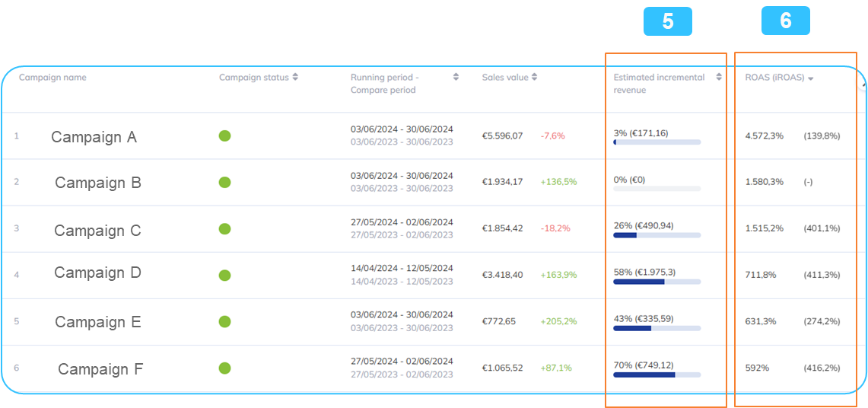This screenshot has height=408, width=868.
Task: Click the 70% (€749,12) revenue label
Action: pos(644,365)
